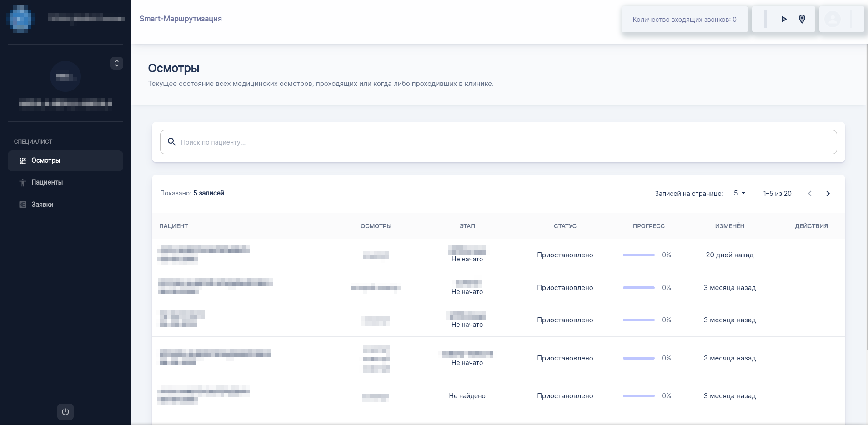Sort by СТАТУС column header
868x425 pixels.
click(x=565, y=226)
